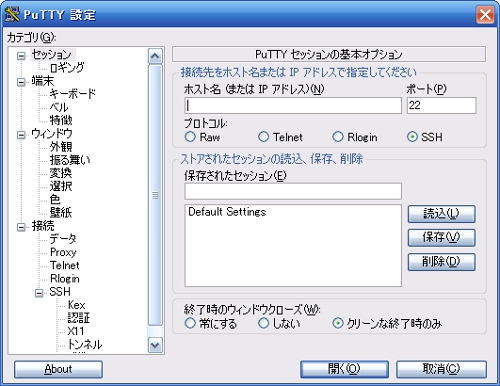
Task: Open ロギング category
Action: (67, 67)
